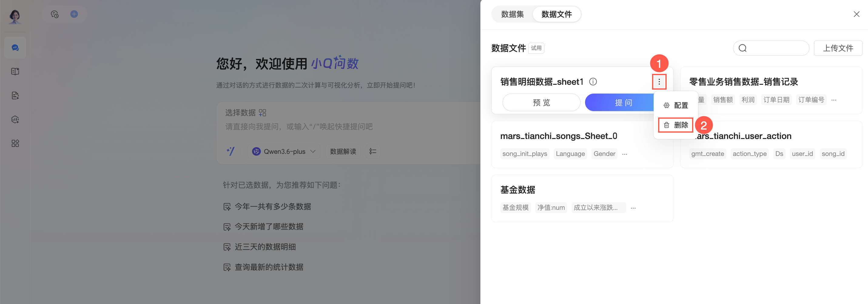Click the Language field tag

click(x=570, y=154)
